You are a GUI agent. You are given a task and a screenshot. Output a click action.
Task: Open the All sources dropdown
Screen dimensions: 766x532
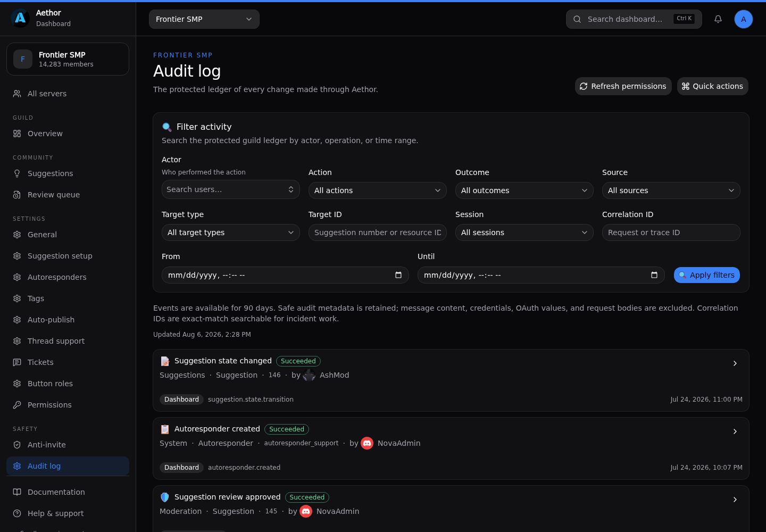(x=671, y=190)
